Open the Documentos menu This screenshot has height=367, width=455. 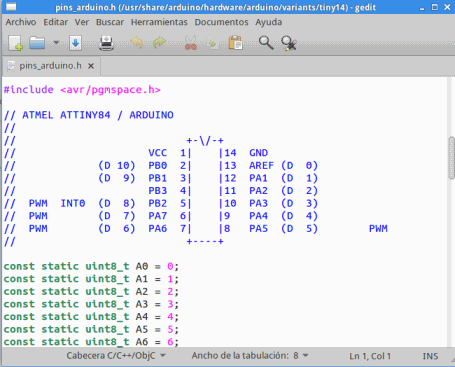tap(221, 22)
